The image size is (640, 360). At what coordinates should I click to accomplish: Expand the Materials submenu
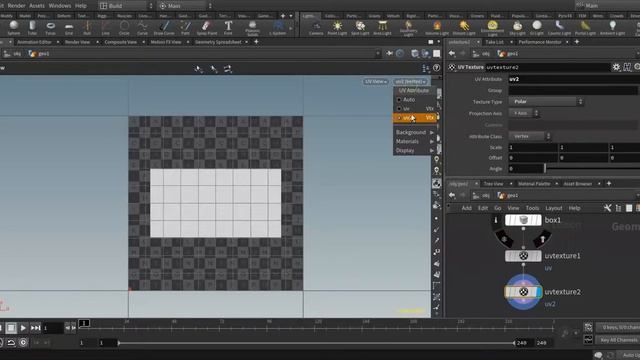tap(415, 141)
